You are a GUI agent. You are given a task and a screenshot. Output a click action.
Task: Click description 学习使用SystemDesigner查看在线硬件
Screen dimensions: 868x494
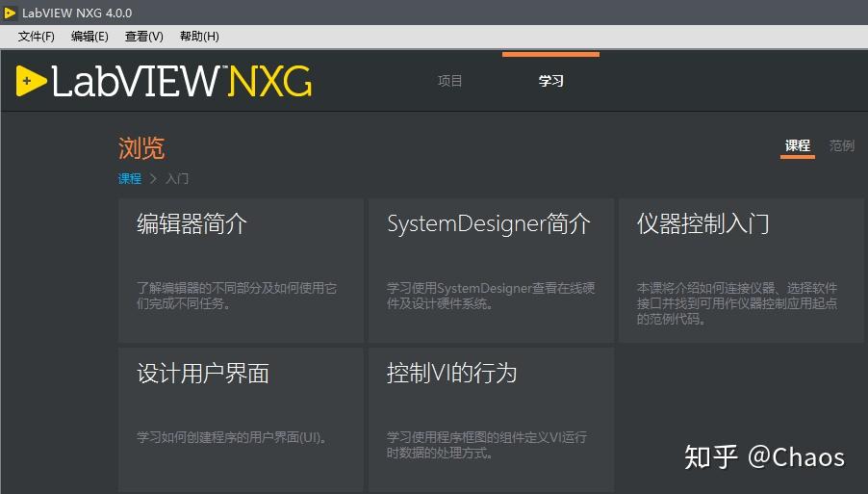point(491,296)
